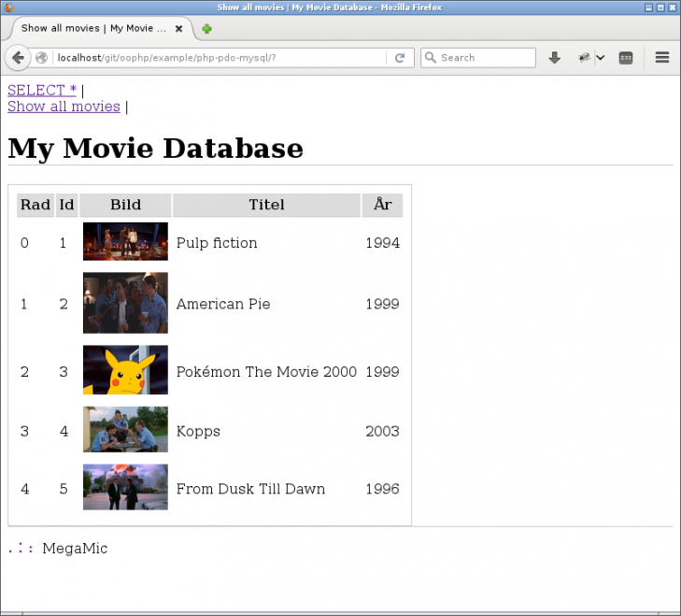
Task: Select From Dusk Till Dawn title
Action: (250, 489)
